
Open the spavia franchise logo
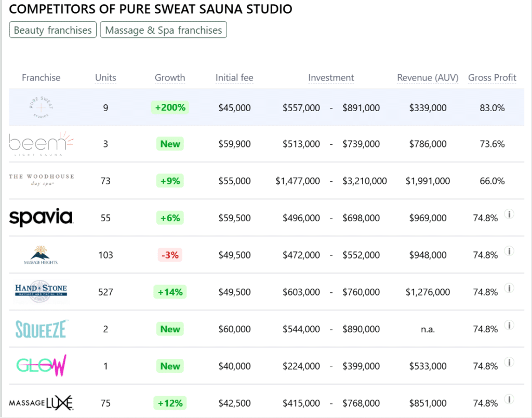pos(41,217)
